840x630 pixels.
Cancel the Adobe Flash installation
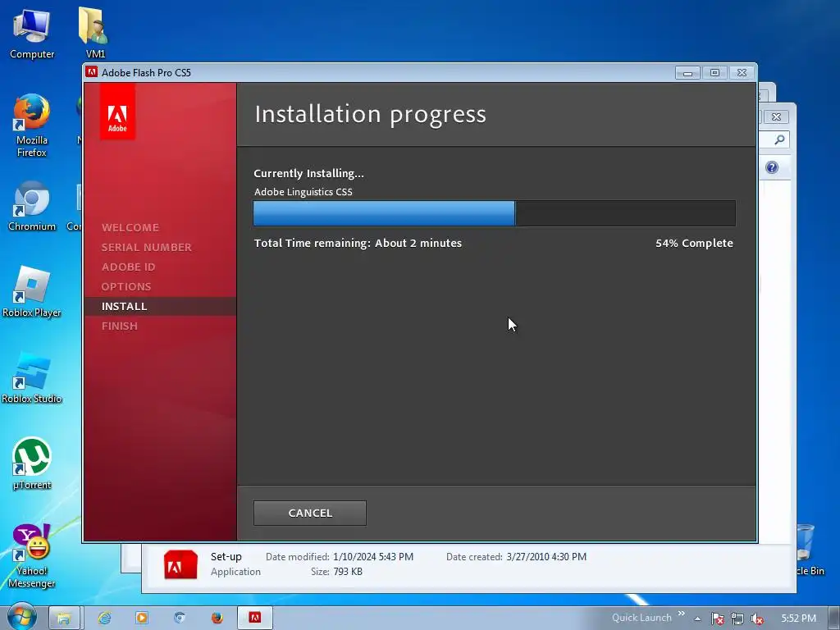(309, 513)
